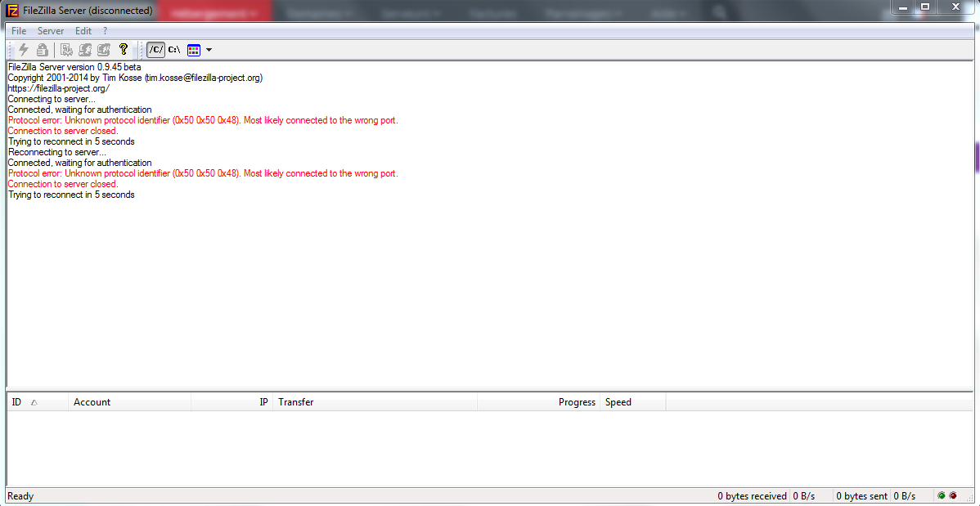
Task: Toggle the /C/ path display mode
Action: point(156,49)
